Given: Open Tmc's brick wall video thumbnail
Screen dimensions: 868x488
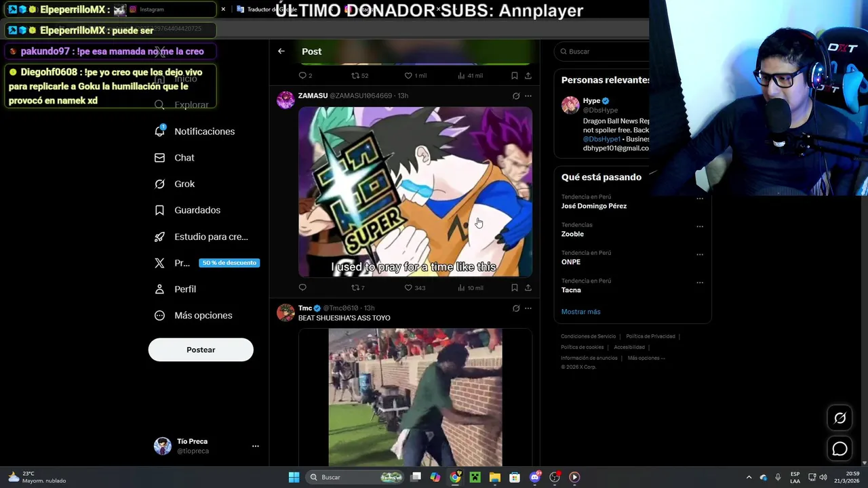Looking at the screenshot, I should (x=415, y=397).
